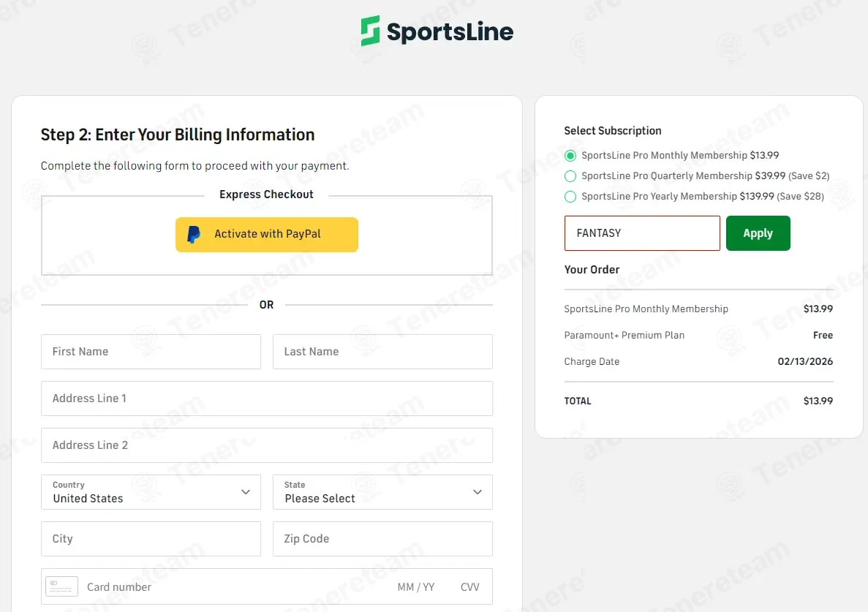Click SportsLine Pro Monthly Membership order line
Viewport: 868px width, 612px height.
pos(646,309)
